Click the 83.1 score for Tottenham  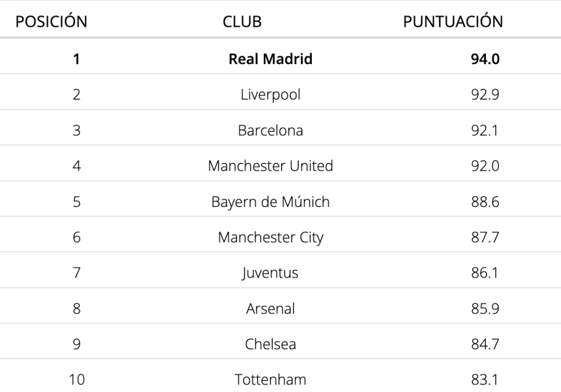coord(484,379)
